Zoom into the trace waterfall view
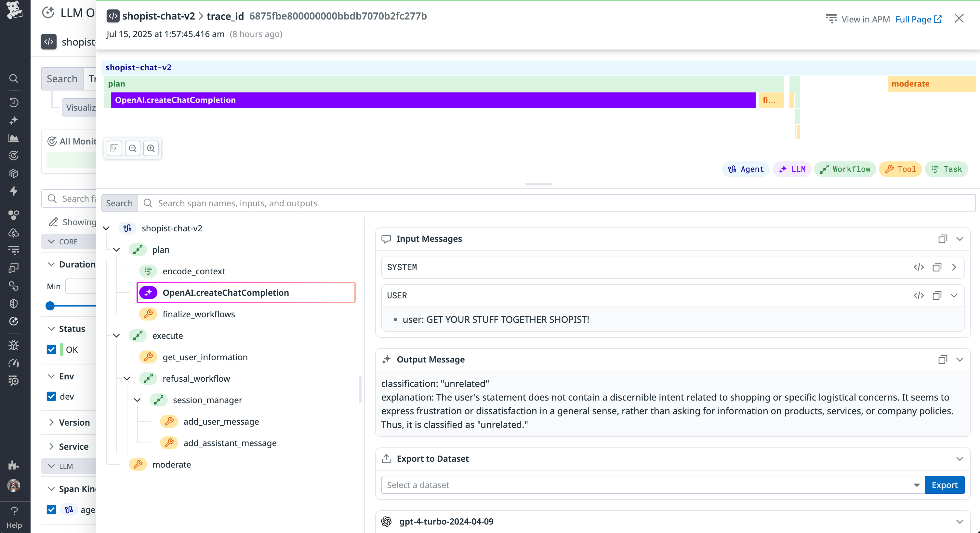Screen dimensions: 980x533 pos(151,148)
